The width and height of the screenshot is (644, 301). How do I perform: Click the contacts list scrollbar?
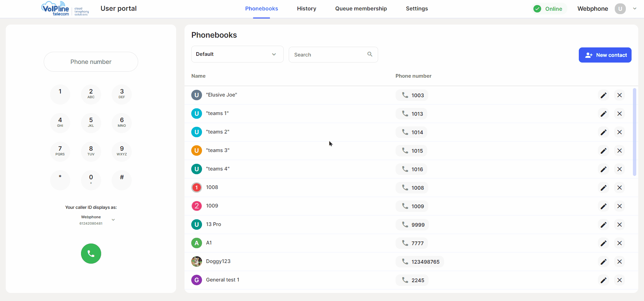pyautogui.click(x=634, y=132)
